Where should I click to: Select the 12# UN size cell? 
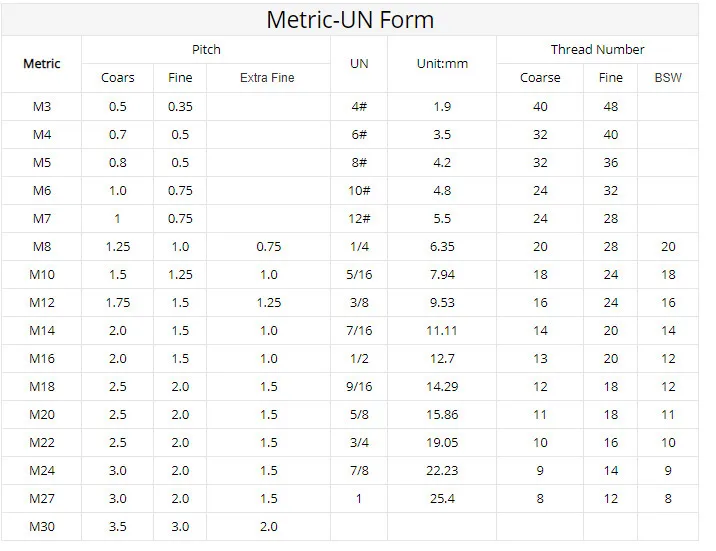pyautogui.click(x=359, y=219)
